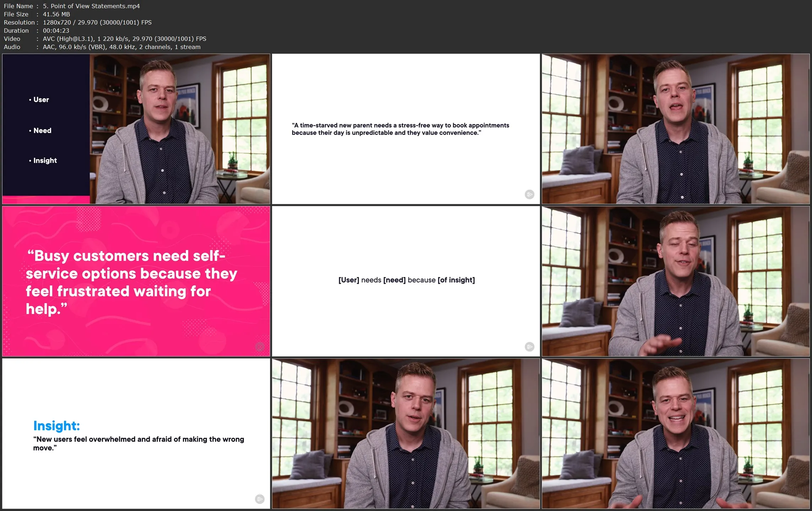Click the bold '[of insight]' placeholder text
The image size is (812, 511).
(x=456, y=280)
